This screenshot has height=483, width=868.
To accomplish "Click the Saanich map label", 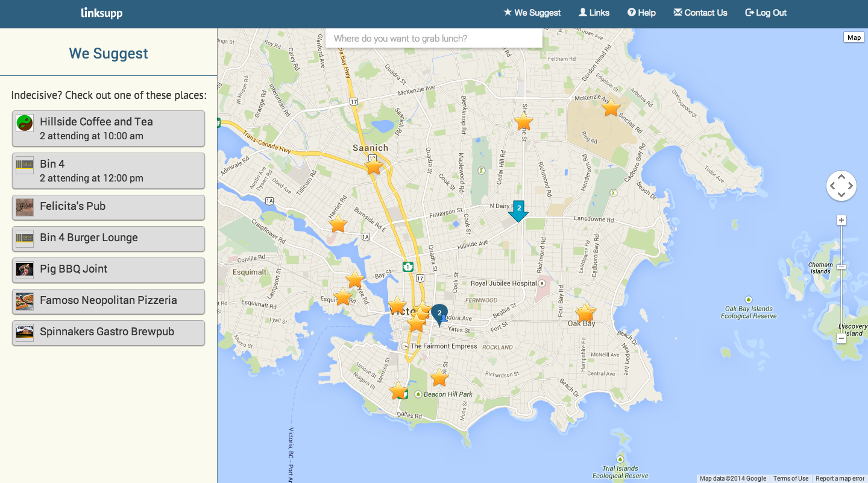I will (371, 148).
